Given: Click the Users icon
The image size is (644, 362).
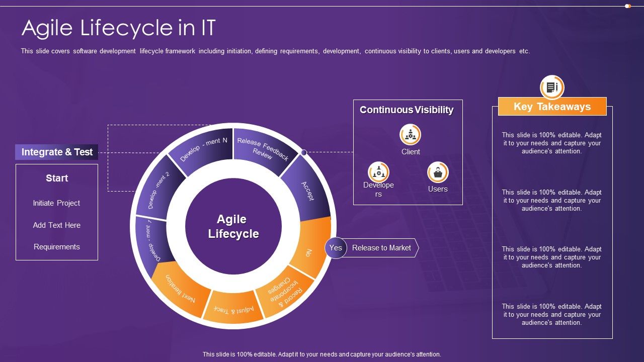Looking at the screenshot, I should 438,172.
